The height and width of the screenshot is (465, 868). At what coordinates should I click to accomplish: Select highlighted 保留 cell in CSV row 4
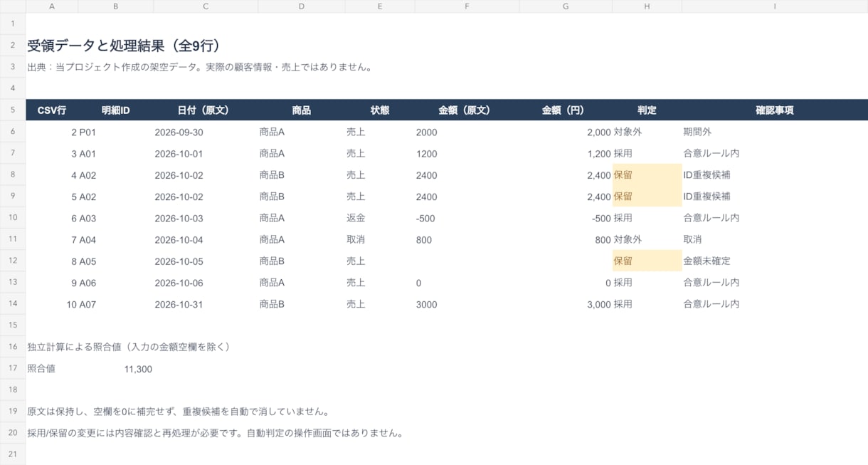pos(647,175)
